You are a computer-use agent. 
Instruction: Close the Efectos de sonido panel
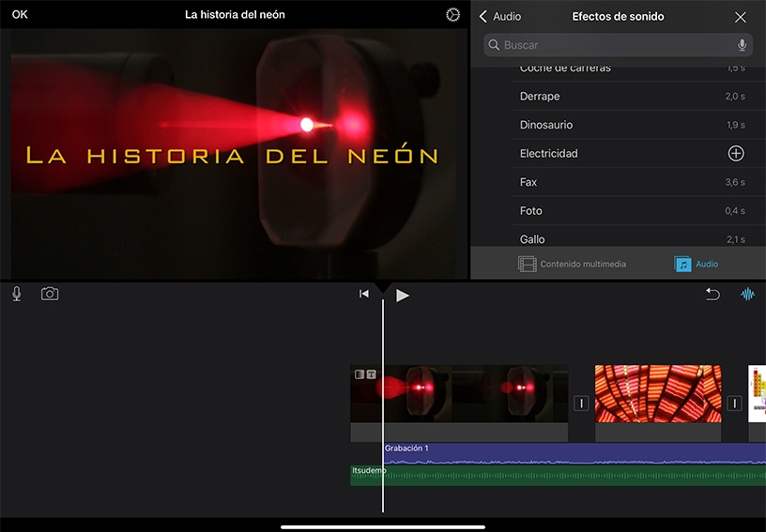tap(740, 17)
